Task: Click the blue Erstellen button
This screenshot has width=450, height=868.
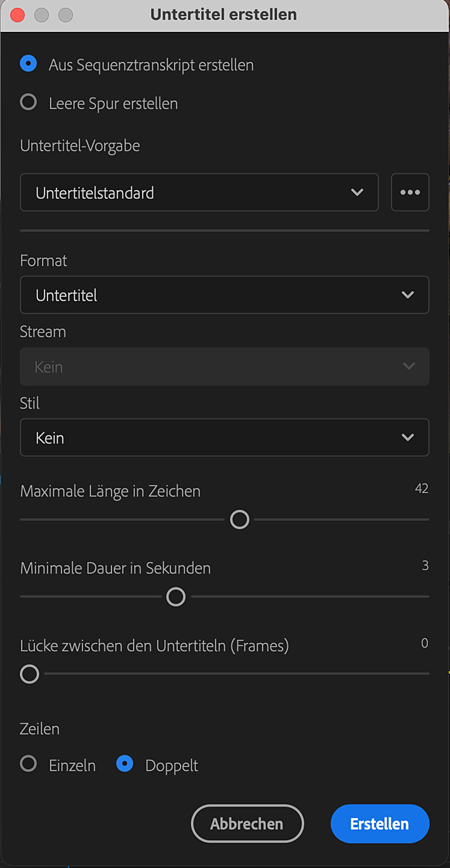Action: tap(380, 823)
